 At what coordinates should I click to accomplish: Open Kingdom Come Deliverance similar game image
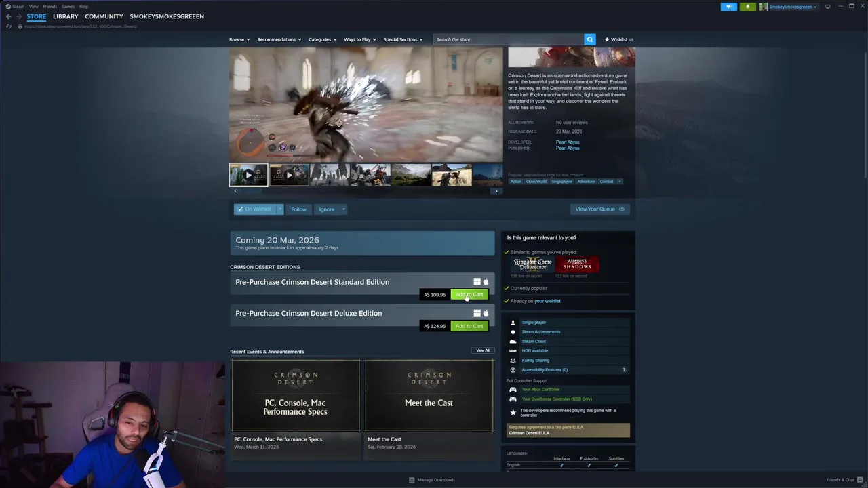point(532,264)
